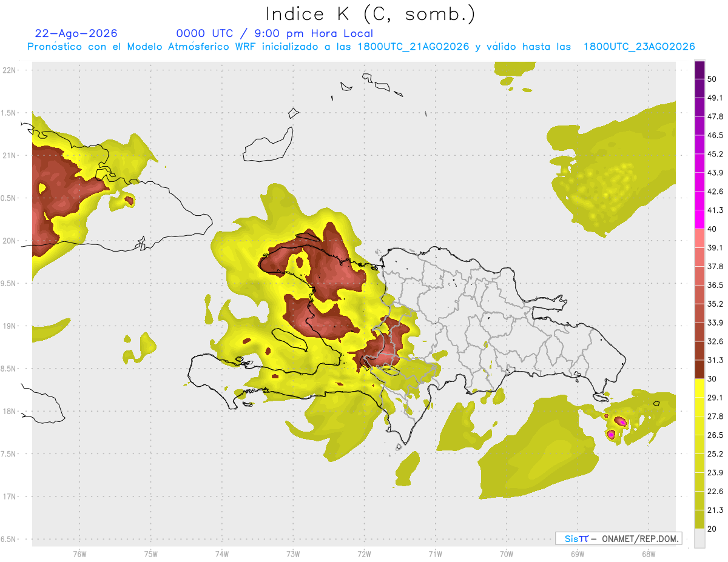
Task: Select the "26.5" legend value
Action: tap(716, 435)
